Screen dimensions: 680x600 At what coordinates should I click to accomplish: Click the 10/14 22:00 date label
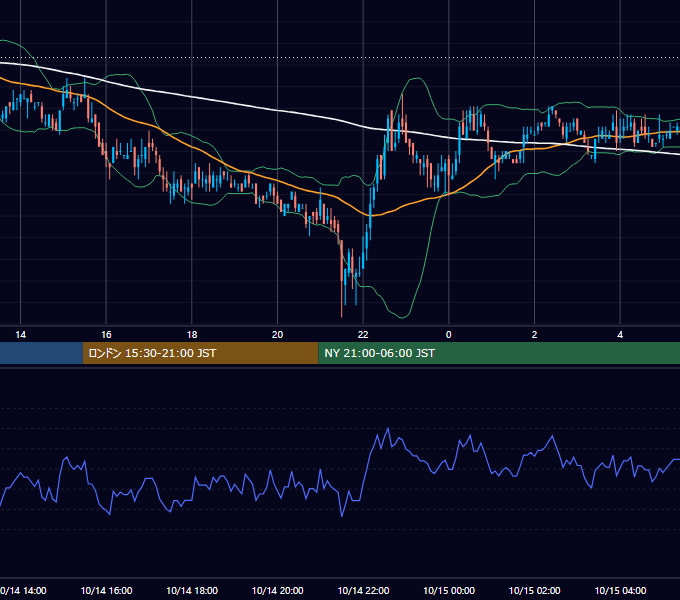[363, 590]
